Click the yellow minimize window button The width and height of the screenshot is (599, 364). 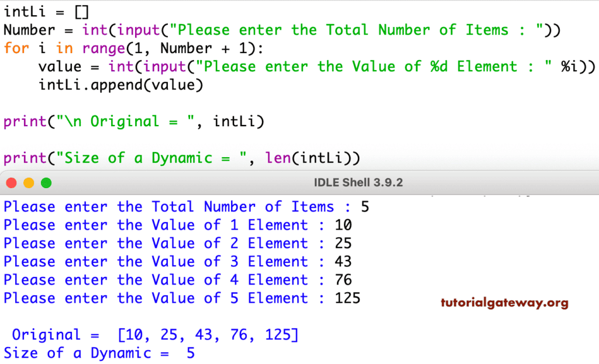tap(29, 183)
